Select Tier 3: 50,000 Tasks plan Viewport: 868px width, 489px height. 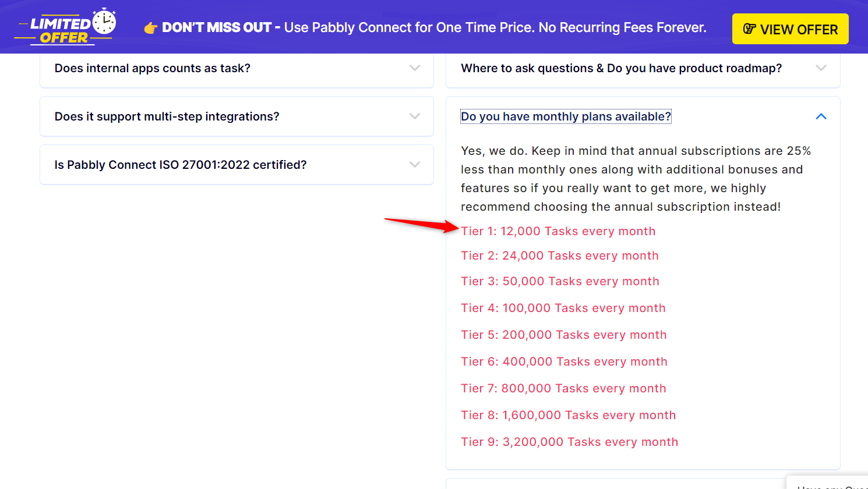pyautogui.click(x=560, y=281)
